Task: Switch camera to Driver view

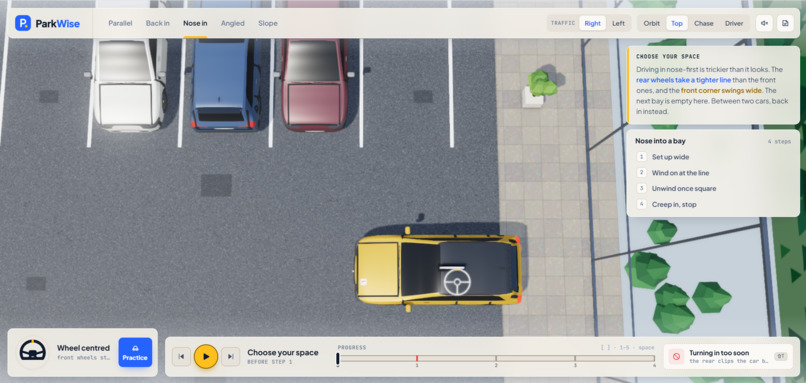Action: [x=734, y=23]
